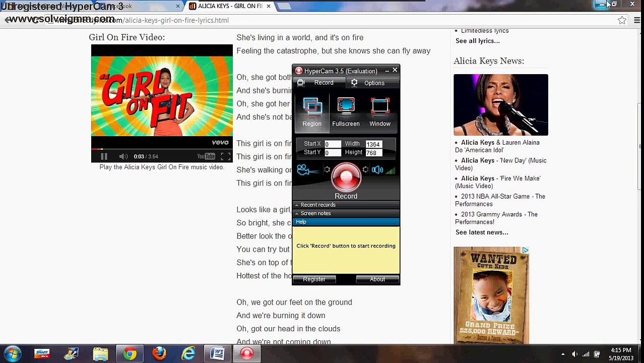644x363 pixels.
Task: Click the Register button in HyperCam
Action: (314, 279)
